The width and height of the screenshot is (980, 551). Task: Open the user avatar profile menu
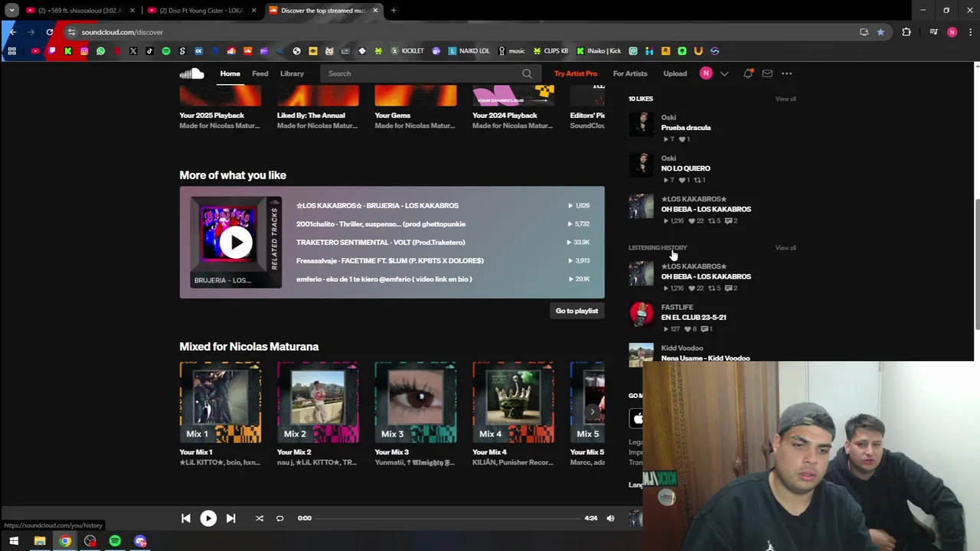(x=706, y=73)
